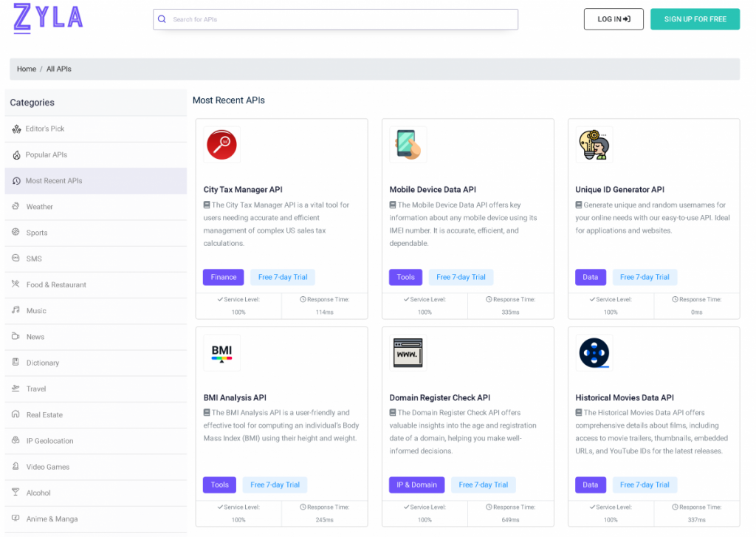Click the News category icon
Viewport: 756px width, 537px height.
16,336
